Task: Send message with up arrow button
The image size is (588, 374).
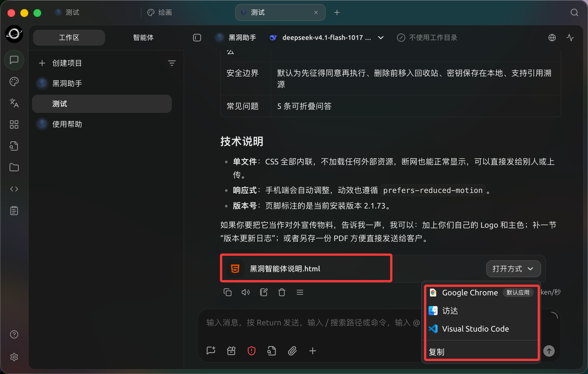Action: [x=549, y=351]
